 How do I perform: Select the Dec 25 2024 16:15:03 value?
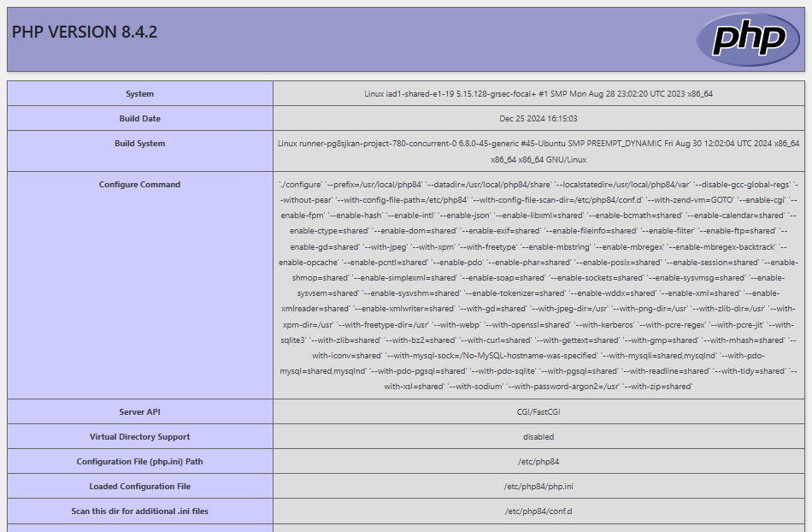pyautogui.click(x=538, y=119)
